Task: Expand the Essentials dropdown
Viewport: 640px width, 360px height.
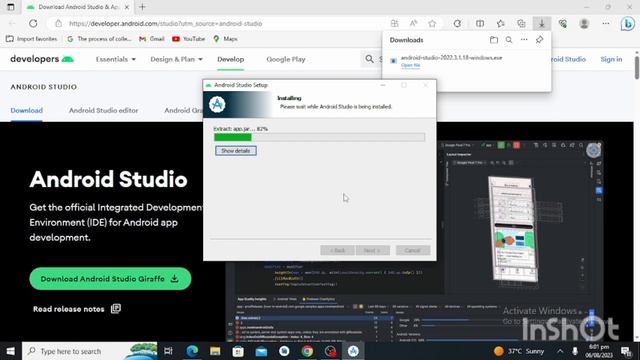Action: (x=116, y=59)
